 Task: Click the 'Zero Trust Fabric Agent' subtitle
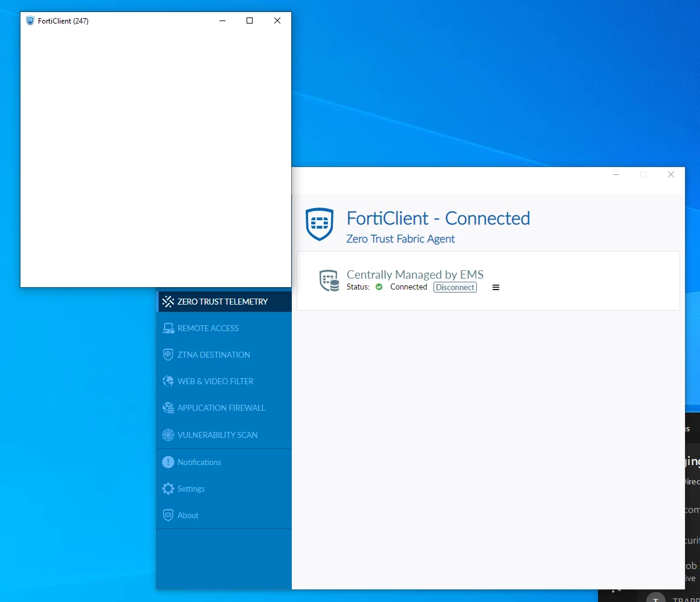(400, 239)
